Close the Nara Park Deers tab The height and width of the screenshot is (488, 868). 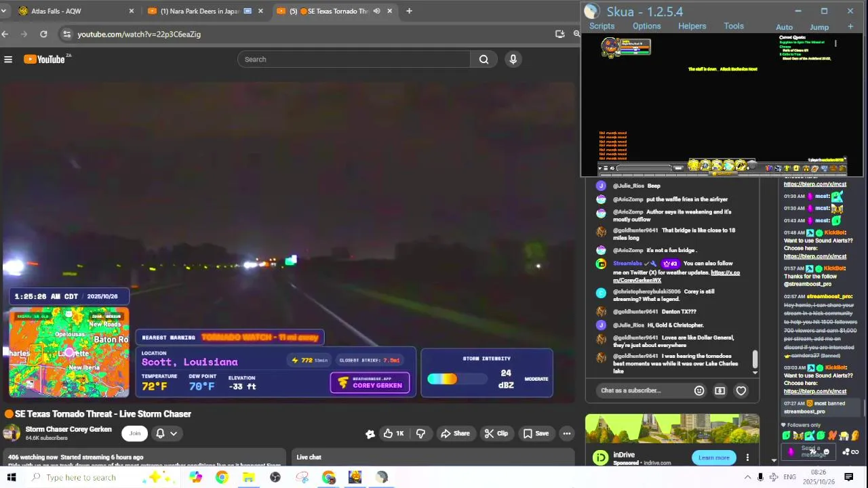[x=260, y=11]
